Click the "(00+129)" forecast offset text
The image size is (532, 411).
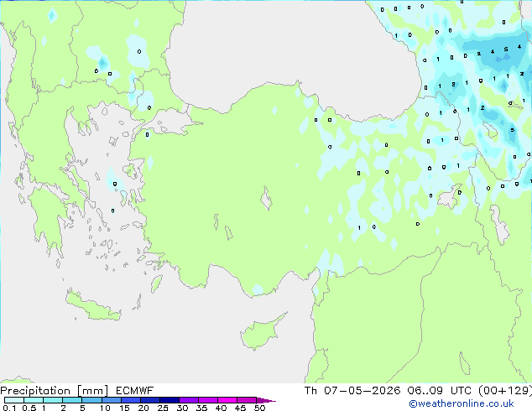point(505,391)
